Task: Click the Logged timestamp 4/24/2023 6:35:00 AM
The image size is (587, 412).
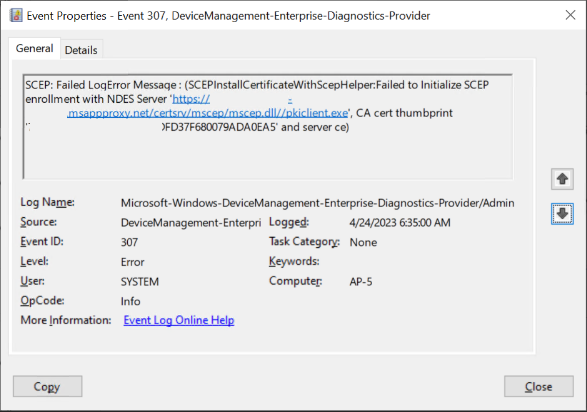Action: tap(400, 223)
